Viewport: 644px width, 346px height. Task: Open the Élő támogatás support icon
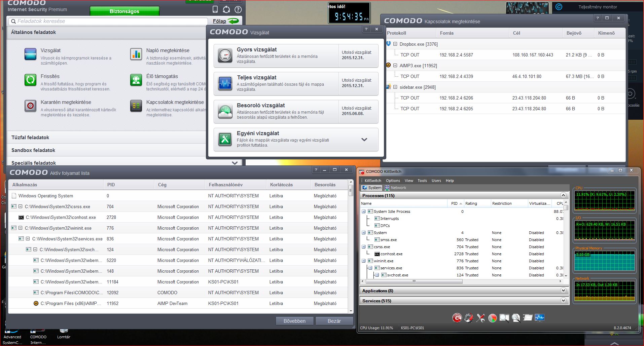[136, 80]
